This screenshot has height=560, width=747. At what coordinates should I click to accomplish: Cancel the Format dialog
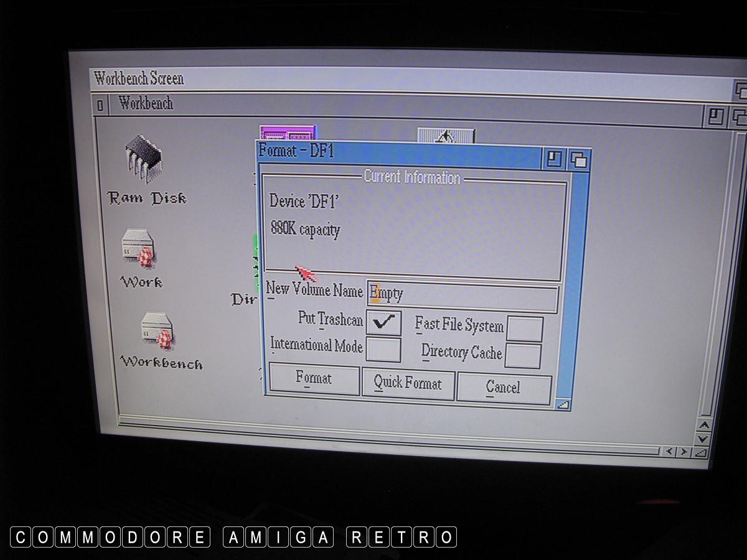pos(503,388)
